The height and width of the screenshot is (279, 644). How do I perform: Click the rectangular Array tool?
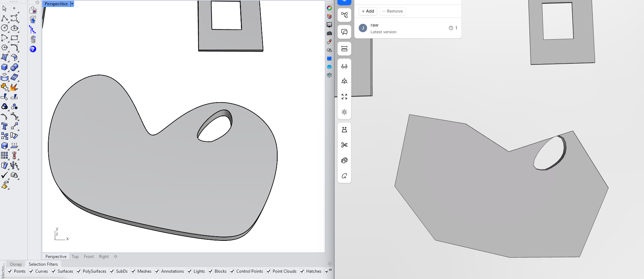coord(5,155)
